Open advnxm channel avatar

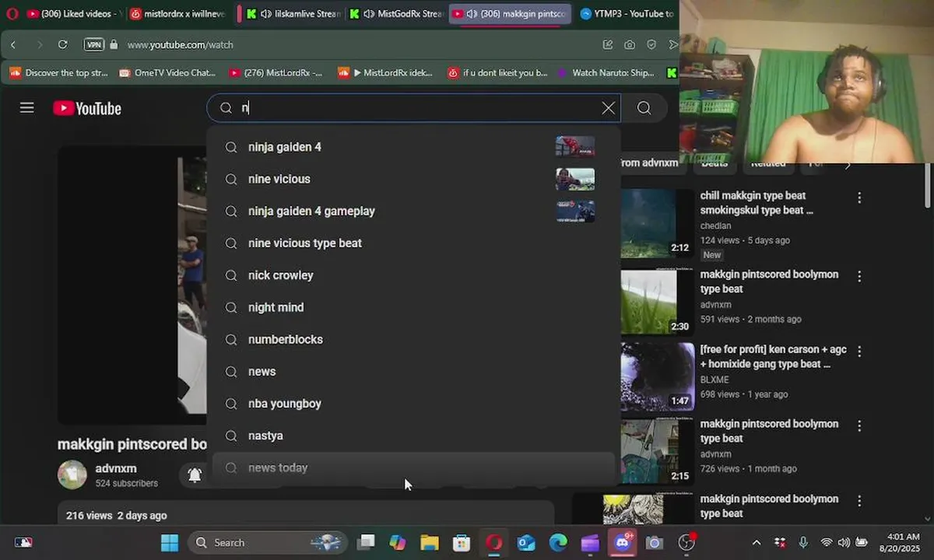tap(72, 474)
